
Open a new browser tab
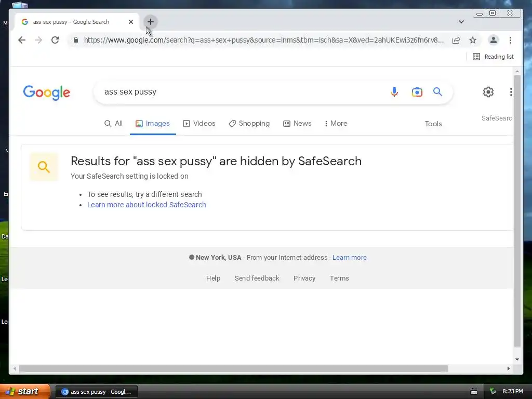[x=150, y=22]
